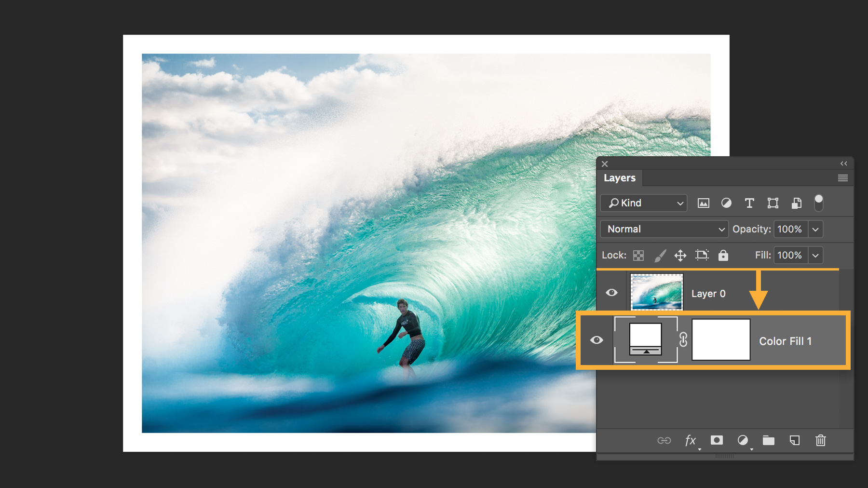
Task: Toggle Lock transparent pixels
Action: 638,255
